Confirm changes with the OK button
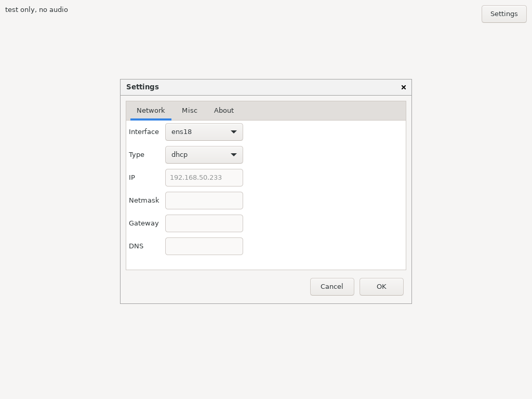The image size is (532, 399). (381, 286)
